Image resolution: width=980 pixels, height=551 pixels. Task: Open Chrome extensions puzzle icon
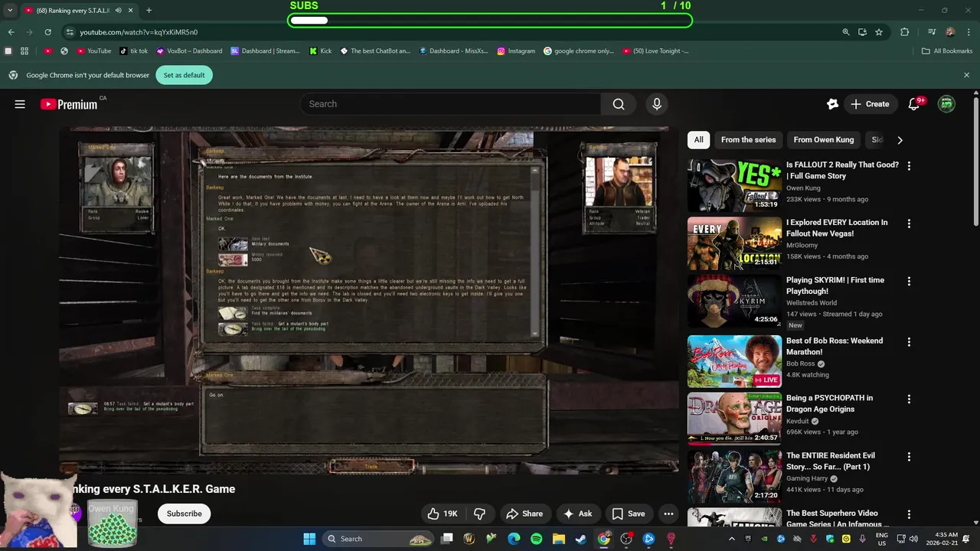[904, 32]
